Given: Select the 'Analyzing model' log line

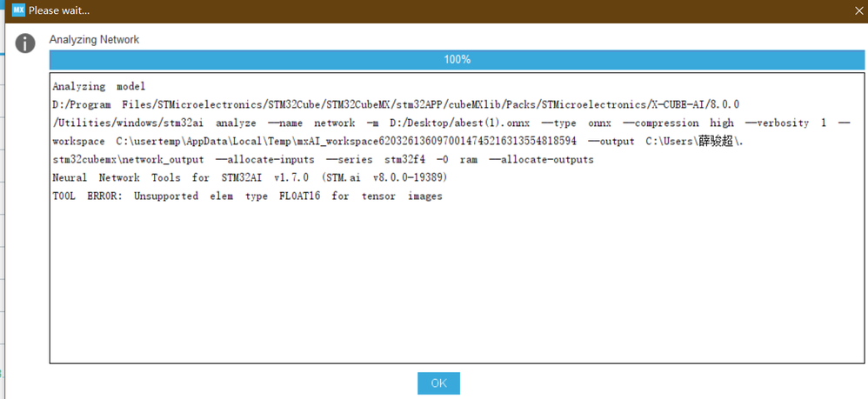Looking at the screenshot, I should tap(98, 86).
